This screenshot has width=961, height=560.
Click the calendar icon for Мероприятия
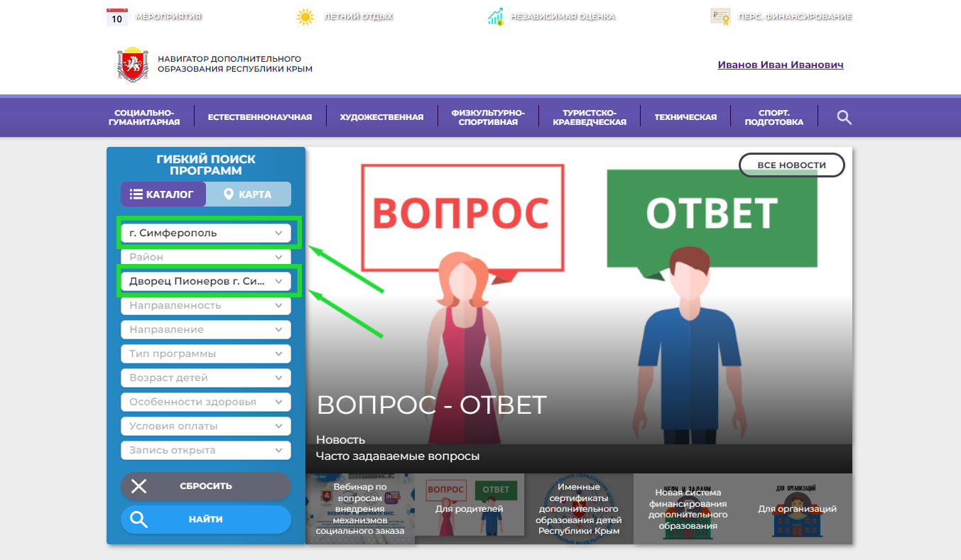[x=117, y=16]
